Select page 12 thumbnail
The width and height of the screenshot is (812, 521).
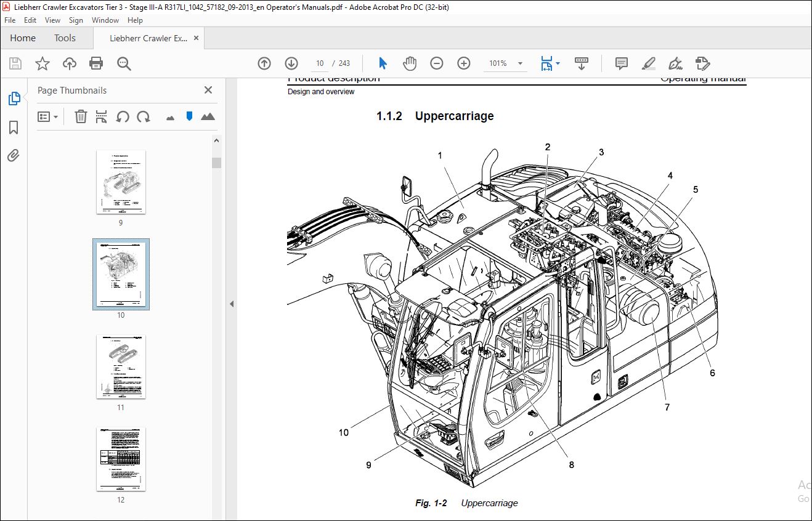pos(121,459)
